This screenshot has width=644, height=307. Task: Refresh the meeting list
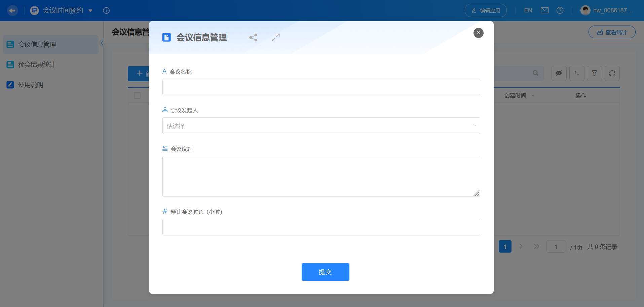[612, 73]
